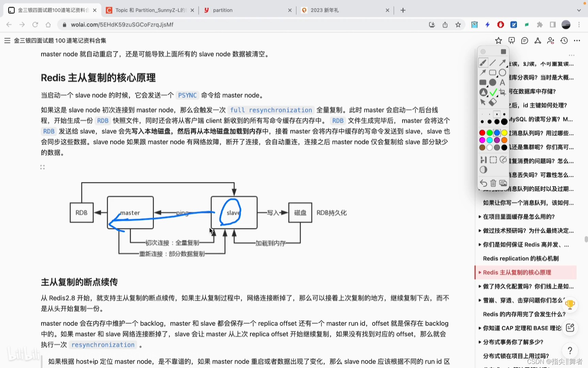Click the triangle-in-circle shape tool
Image resolution: width=588 pixels, height=368 pixels.
click(483, 92)
